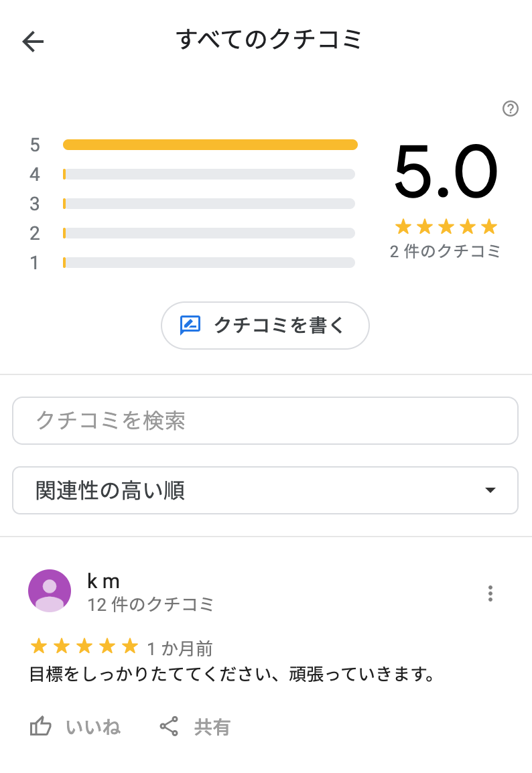
Task: Click the dropdown arrow in the sort box
Action: click(x=490, y=490)
